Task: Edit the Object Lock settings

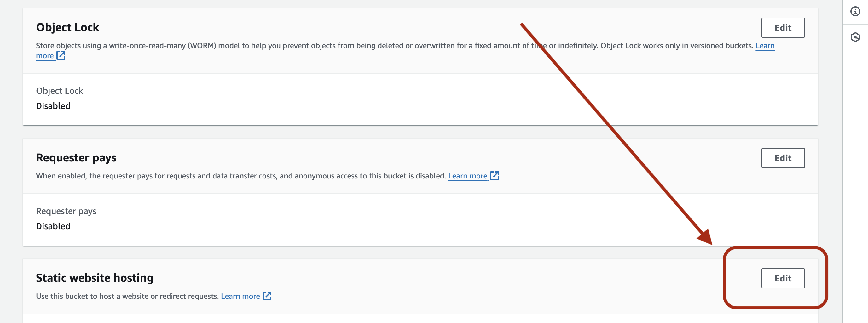Action: click(x=782, y=28)
